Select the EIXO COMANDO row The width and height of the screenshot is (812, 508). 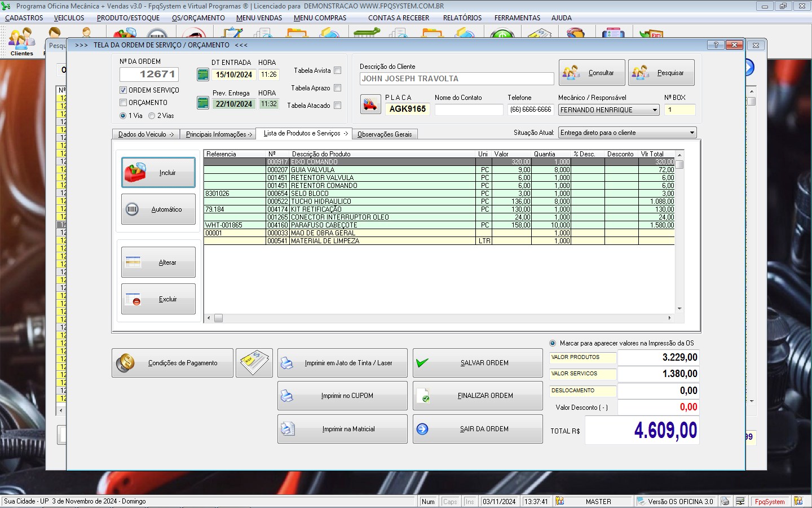(439, 162)
